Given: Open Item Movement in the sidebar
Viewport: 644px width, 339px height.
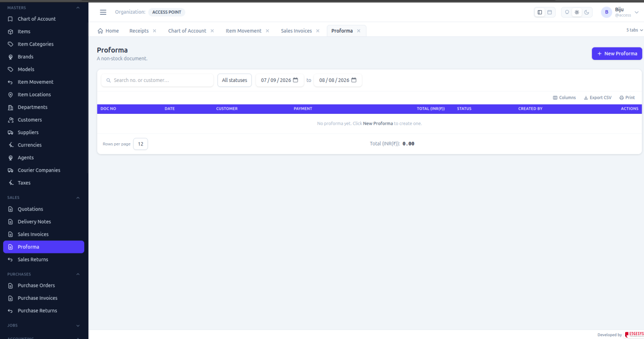Looking at the screenshot, I should (44, 82).
